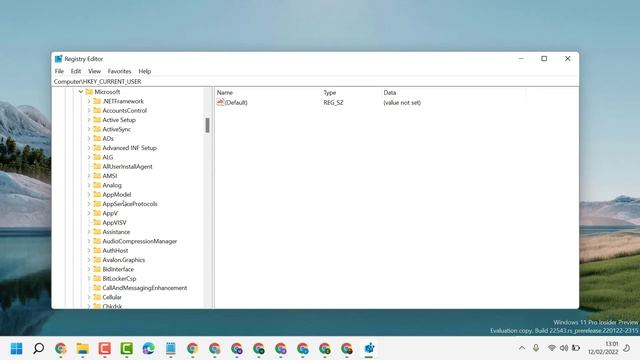Click the (value not set) data cell
This screenshot has width=640, height=360.
(402, 102)
